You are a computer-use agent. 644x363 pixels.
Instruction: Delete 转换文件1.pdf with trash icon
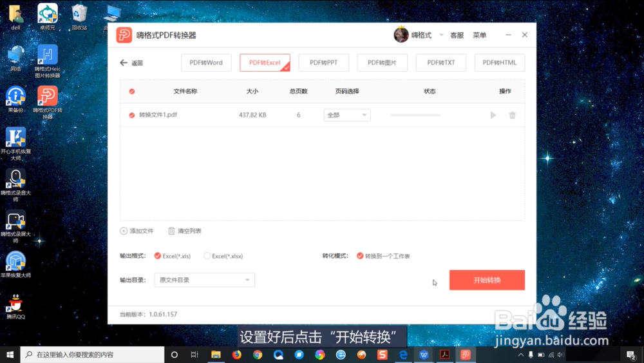pos(512,115)
